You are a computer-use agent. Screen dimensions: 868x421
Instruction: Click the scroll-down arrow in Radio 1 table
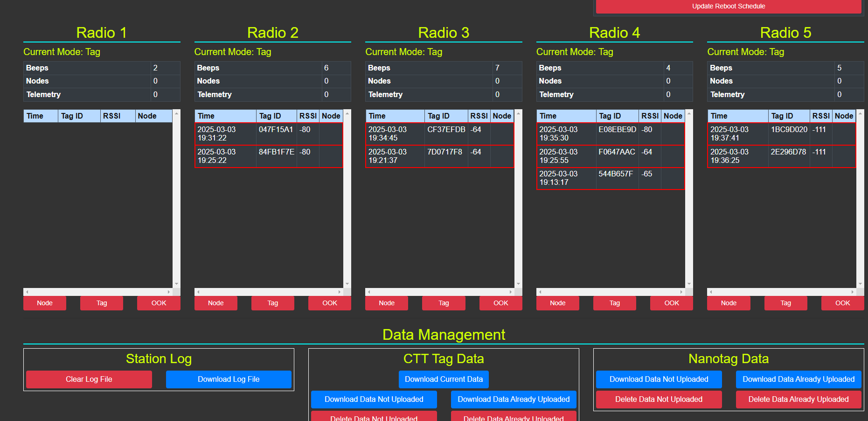click(x=176, y=284)
